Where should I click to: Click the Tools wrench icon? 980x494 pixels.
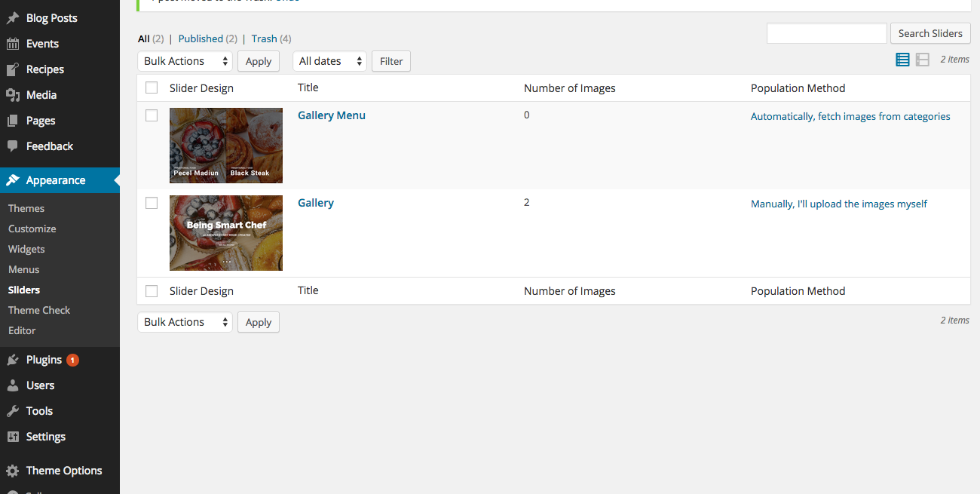pos(13,411)
